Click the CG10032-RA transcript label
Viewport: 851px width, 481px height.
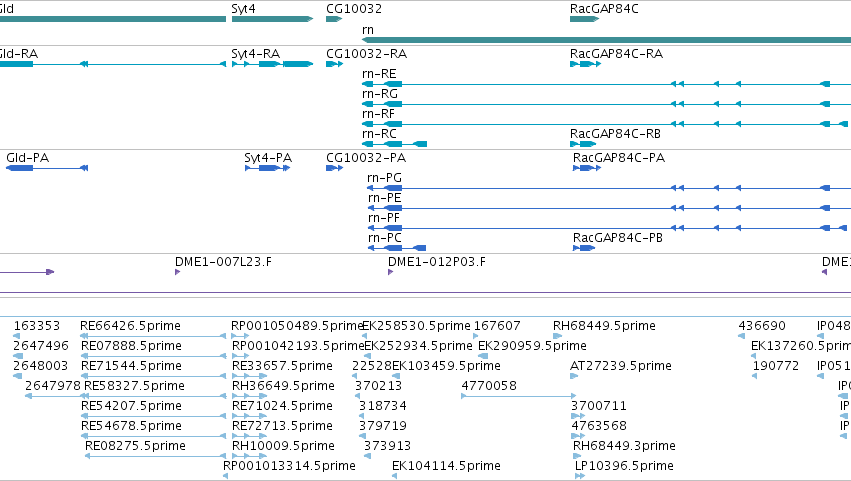pyautogui.click(x=366, y=54)
